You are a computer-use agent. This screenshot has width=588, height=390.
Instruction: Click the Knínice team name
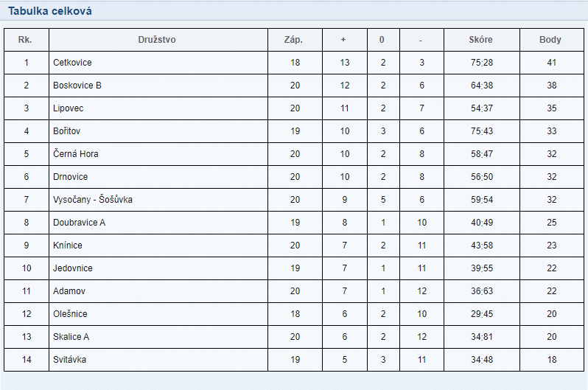click(68, 246)
